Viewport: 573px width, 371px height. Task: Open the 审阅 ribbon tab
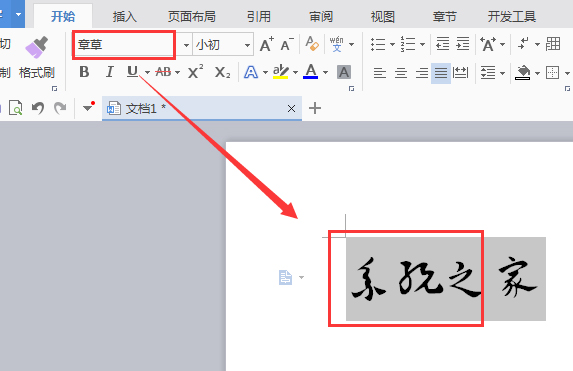coord(321,16)
